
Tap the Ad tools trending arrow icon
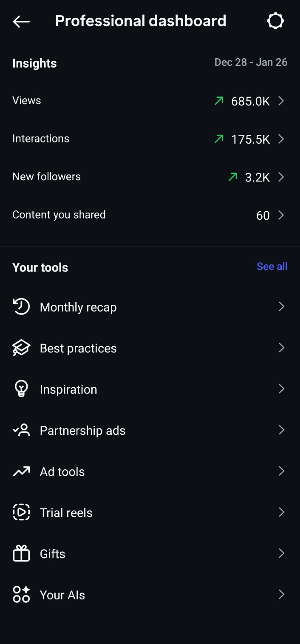click(x=21, y=471)
